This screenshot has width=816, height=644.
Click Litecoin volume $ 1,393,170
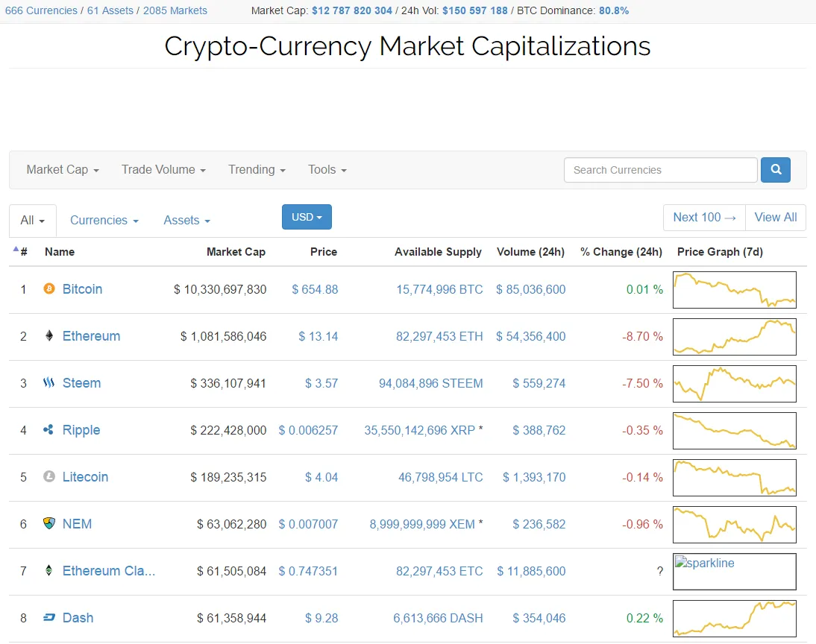pos(534,477)
